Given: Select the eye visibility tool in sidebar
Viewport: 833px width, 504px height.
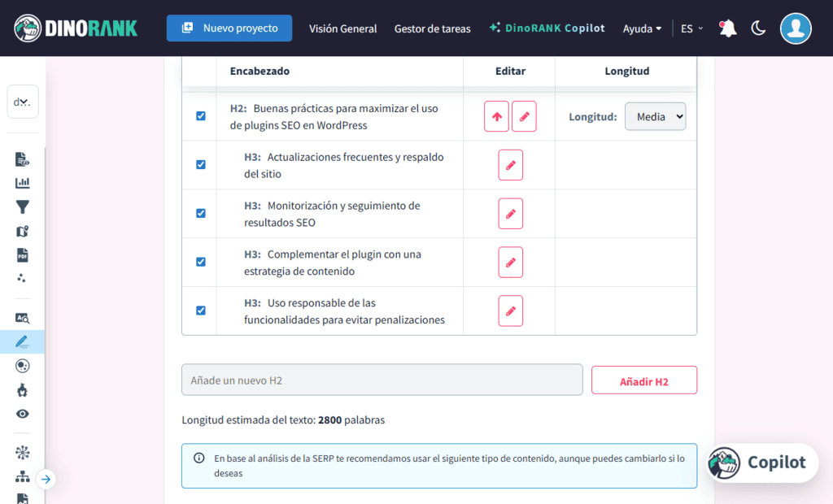Looking at the screenshot, I should pyautogui.click(x=22, y=414).
